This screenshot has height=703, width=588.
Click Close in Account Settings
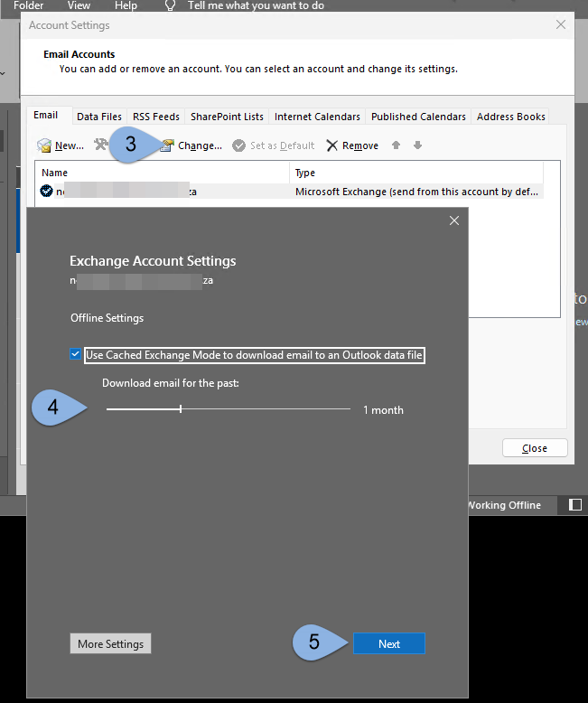(x=535, y=448)
